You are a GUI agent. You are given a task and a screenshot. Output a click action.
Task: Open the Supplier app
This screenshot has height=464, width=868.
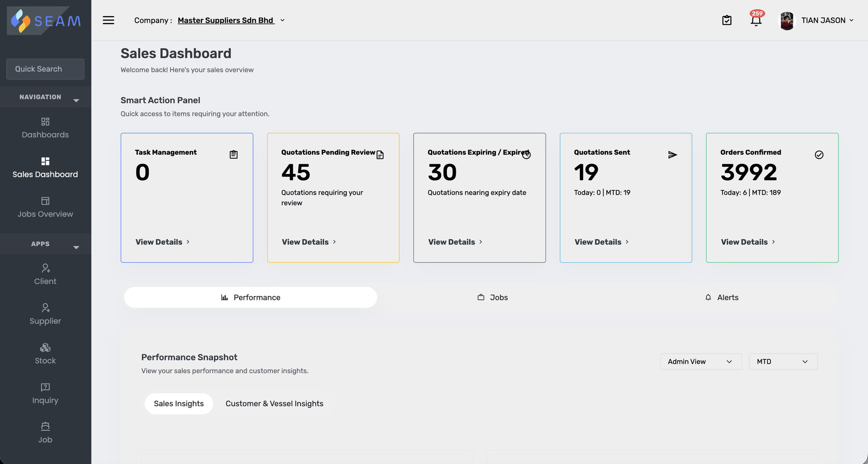45,314
